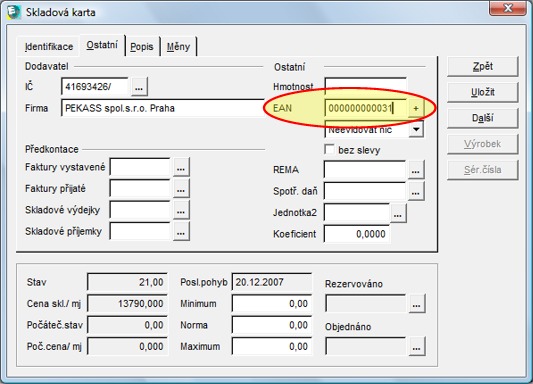The height and width of the screenshot is (384, 533).
Task: Click into the EAN code field
Action: (x=366, y=108)
